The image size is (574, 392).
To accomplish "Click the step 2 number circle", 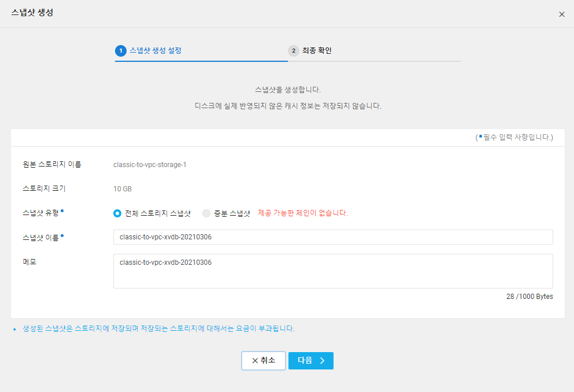I will pyautogui.click(x=294, y=50).
